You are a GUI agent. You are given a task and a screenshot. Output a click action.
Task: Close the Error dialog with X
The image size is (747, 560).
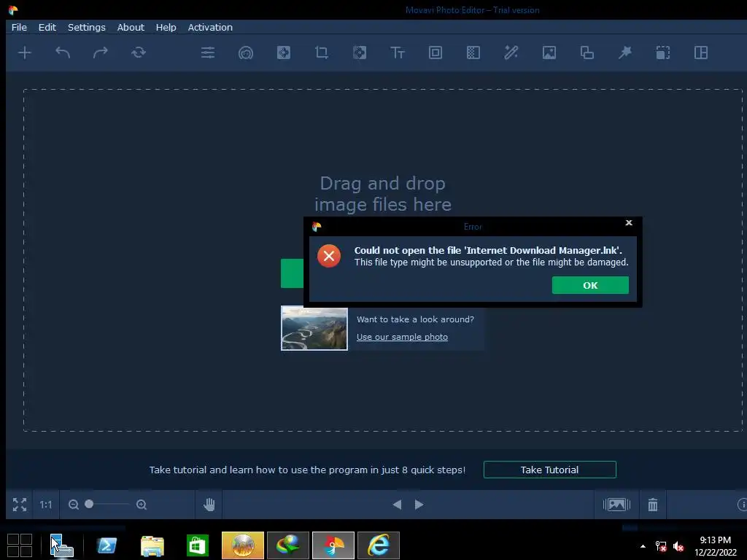[629, 223]
